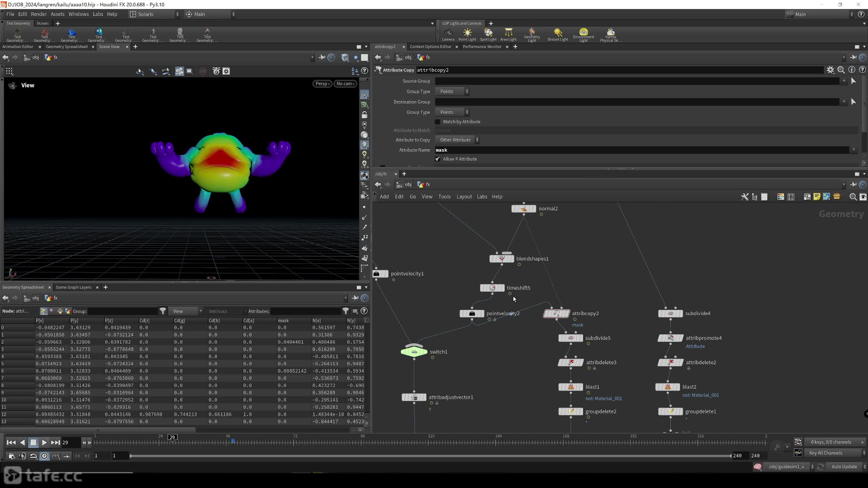The image size is (868, 488).
Task: Select the timeshift5 node
Action: [492, 288]
